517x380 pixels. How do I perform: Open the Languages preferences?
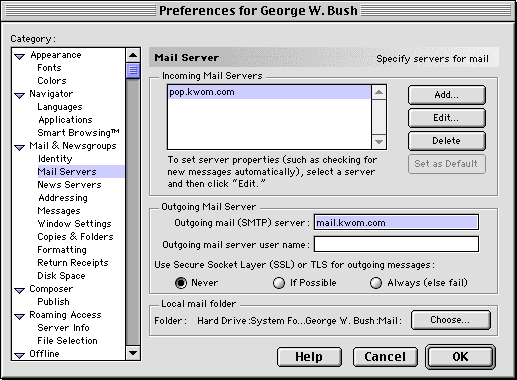coord(60,107)
